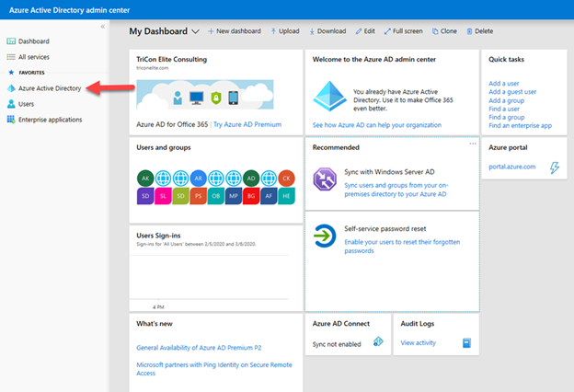Switch dashboard to Full screen
This screenshot has height=392, width=574.
[404, 31]
